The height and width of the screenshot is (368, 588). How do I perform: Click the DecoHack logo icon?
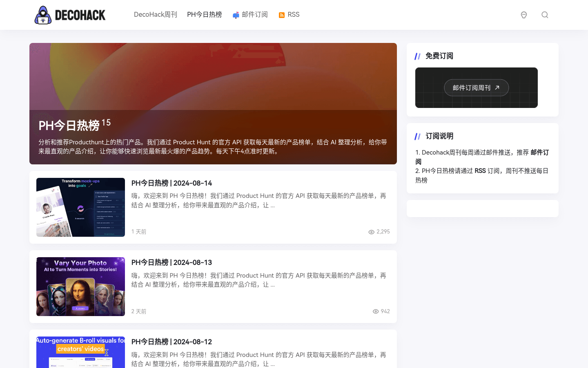[x=43, y=15]
